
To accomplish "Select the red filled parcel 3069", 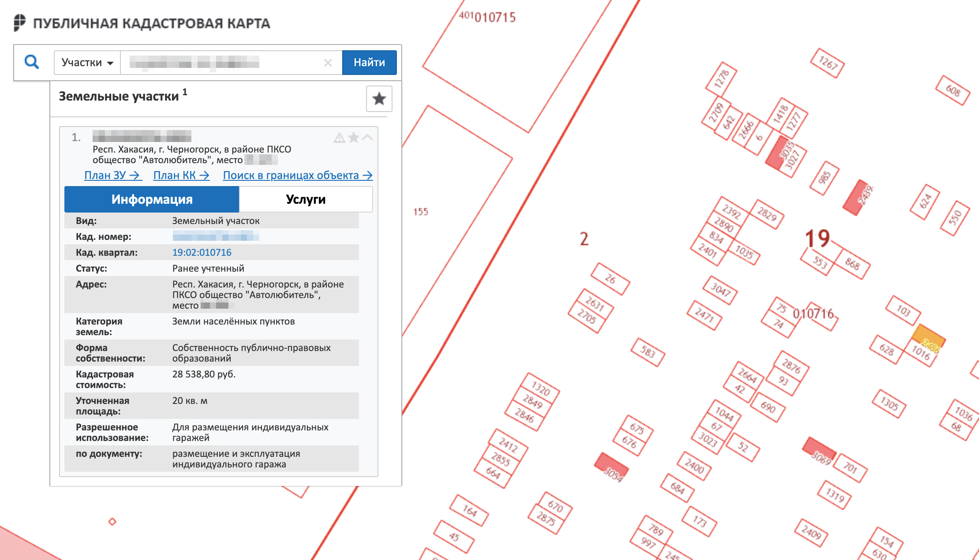I will click(818, 447).
